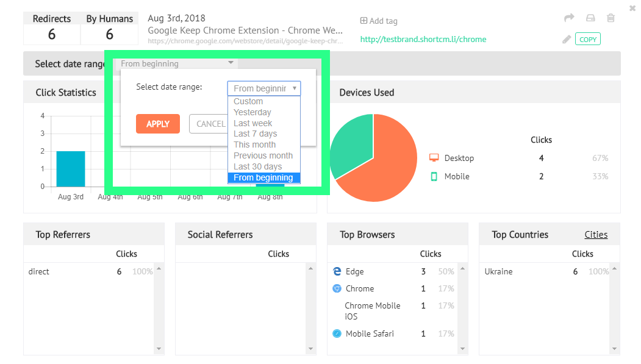
Task: Click the Top Referrers heading
Action: 63,235
